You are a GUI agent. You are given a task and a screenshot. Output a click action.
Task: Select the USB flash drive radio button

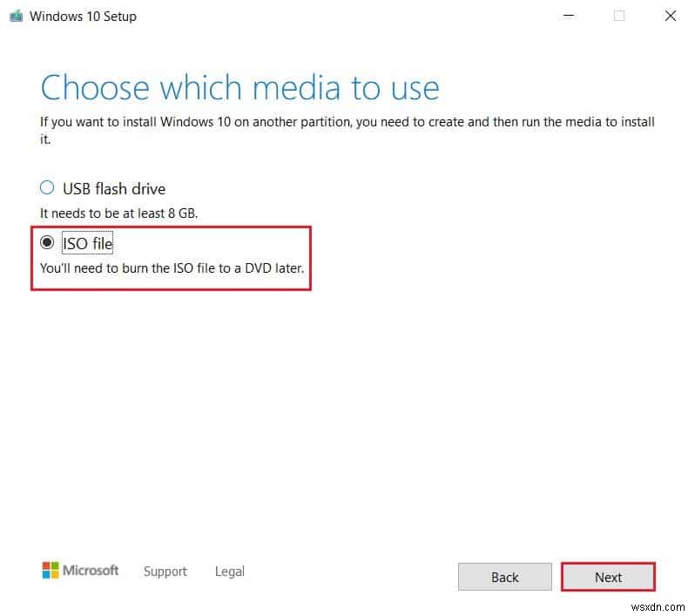point(47,188)
